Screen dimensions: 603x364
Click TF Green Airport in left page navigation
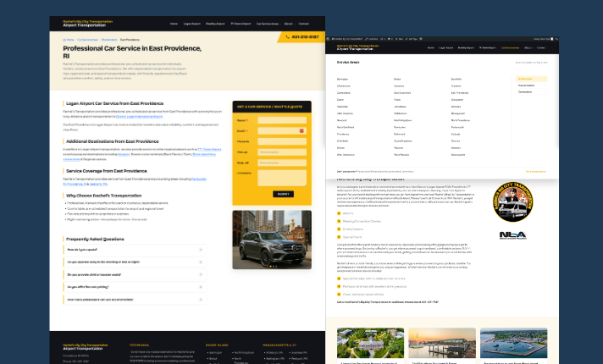[241, 24]
